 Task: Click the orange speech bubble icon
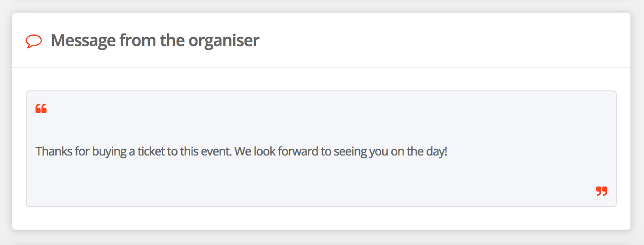coord(34,41)
